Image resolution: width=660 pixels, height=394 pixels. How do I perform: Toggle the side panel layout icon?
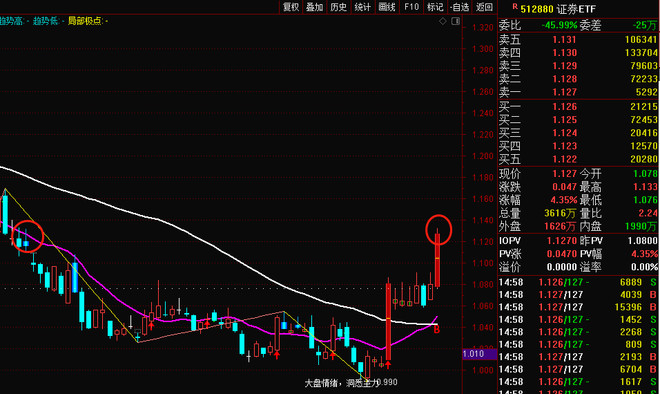click(x=455, y=21)
